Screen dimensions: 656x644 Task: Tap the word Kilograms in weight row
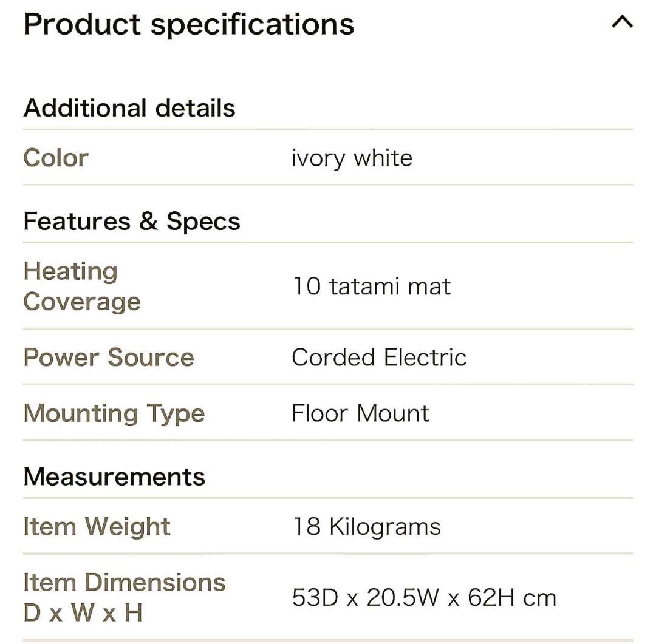coord(385,526)
